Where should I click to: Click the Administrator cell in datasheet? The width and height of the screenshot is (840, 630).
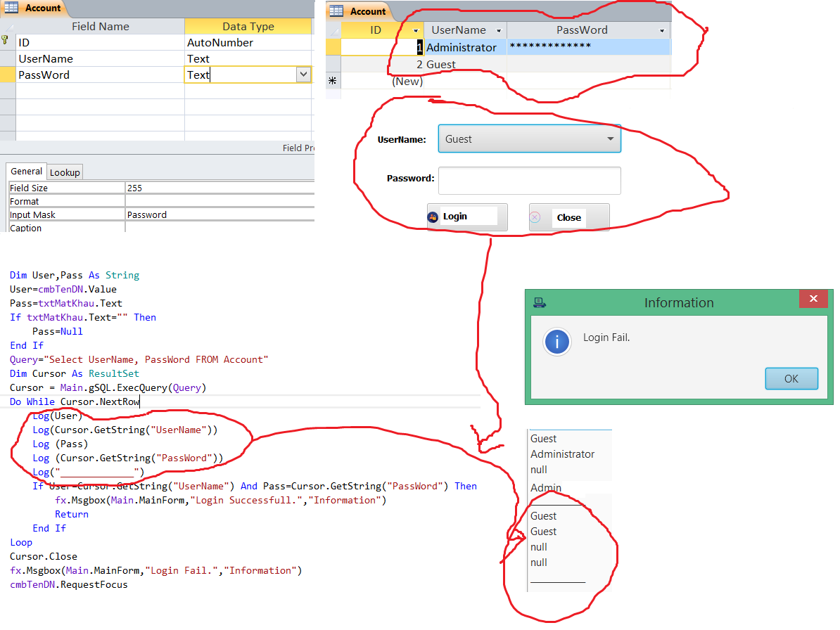click(x=465, y=47)
